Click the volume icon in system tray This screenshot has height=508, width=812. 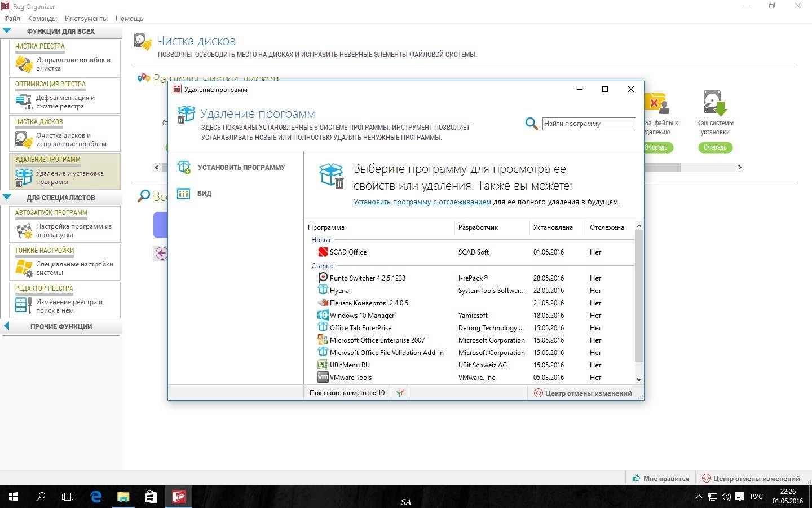pyautogui.click(x=726, y=497)
